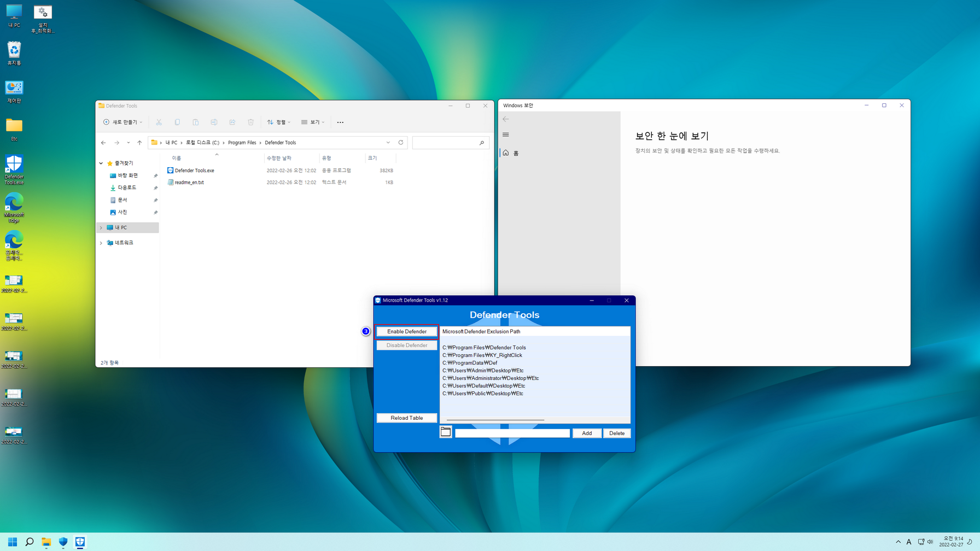Open the Windows Start button
The height and width of the screenshot is (551, 980).
click(x=12, y=542)
